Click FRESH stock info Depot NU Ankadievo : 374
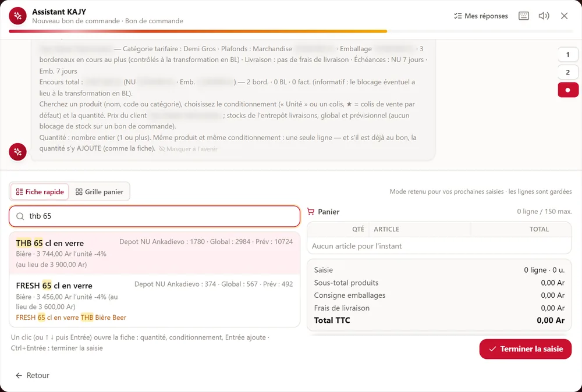 click(x=175, y=284)
